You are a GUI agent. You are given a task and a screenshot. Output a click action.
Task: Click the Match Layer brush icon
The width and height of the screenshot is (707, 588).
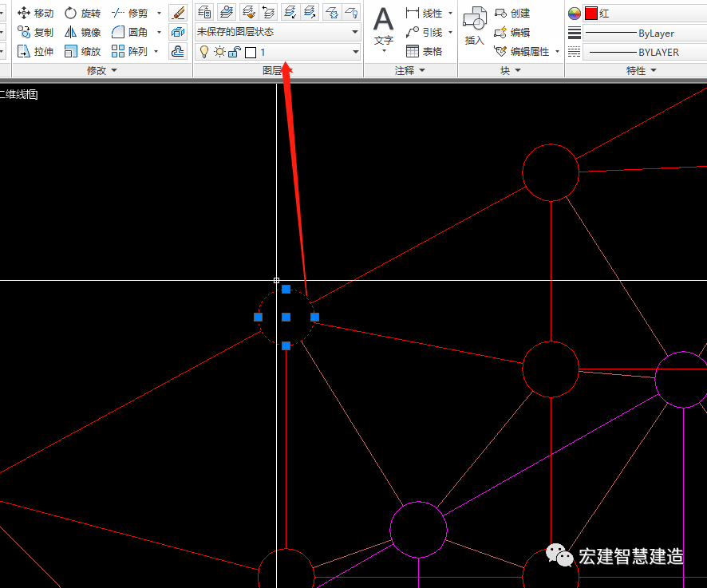coord(247,12)
